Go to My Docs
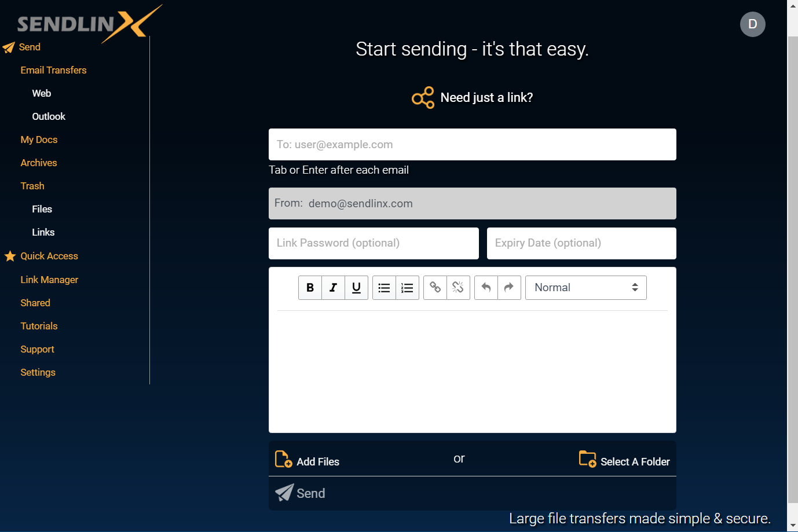Screen dimensions: 798x532 pos(39,140)
